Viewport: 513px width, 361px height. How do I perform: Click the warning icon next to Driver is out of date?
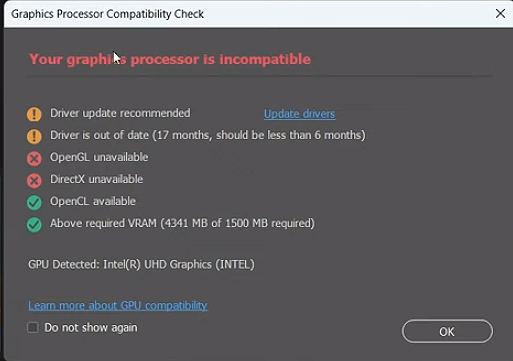pos(34,136)
